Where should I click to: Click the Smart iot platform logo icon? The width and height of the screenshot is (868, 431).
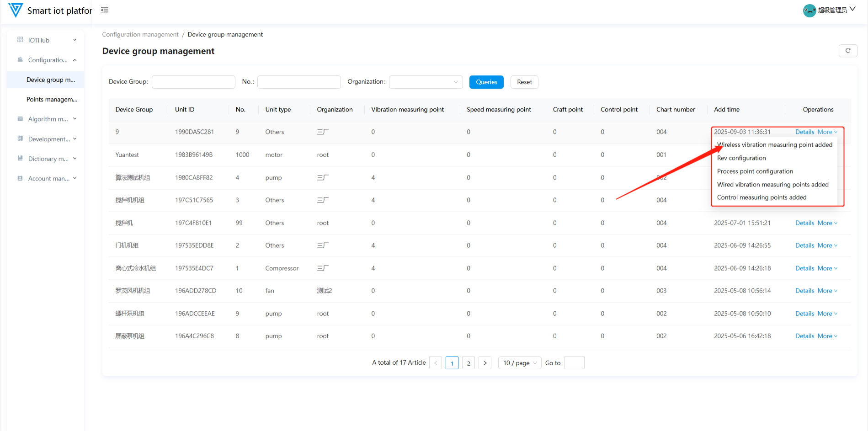click(x=16, y=10)
